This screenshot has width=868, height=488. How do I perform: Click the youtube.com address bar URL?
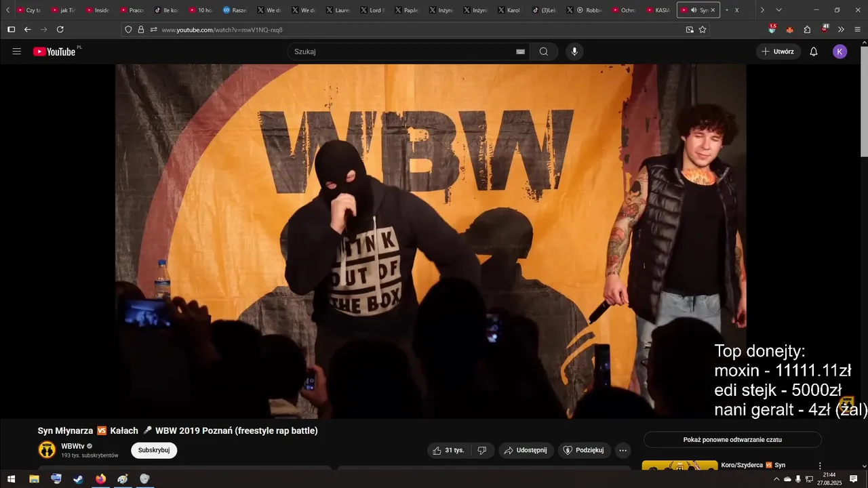pyautogui.click(x=222, y=30)
